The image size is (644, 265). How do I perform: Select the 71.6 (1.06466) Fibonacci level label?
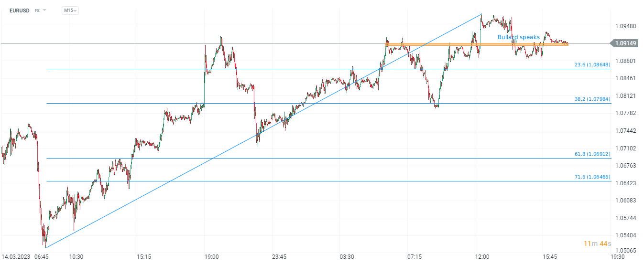pyautogui.click(x=592, y=177)
